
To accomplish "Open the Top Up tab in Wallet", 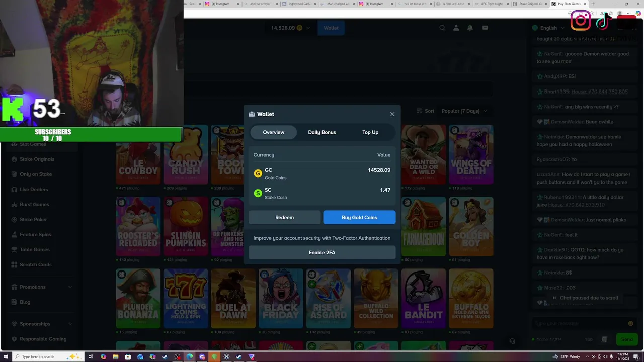I will pyautogui.click(x=370, y=132).
